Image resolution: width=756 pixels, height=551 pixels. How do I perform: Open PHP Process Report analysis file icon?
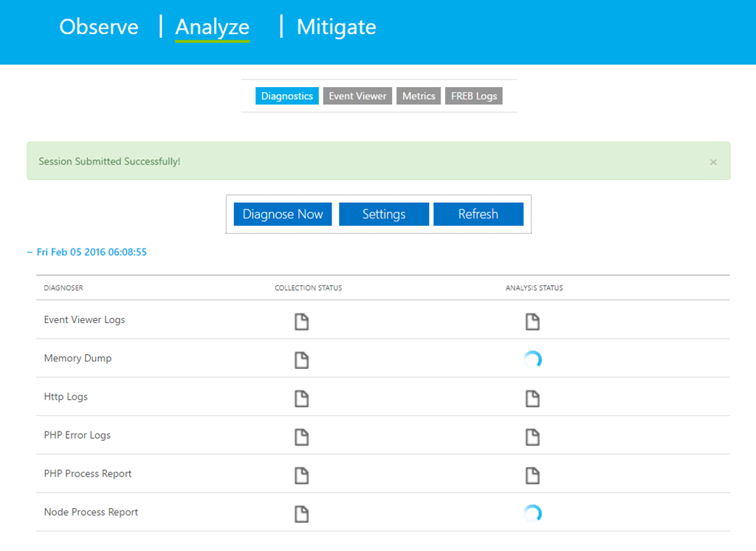532,475
